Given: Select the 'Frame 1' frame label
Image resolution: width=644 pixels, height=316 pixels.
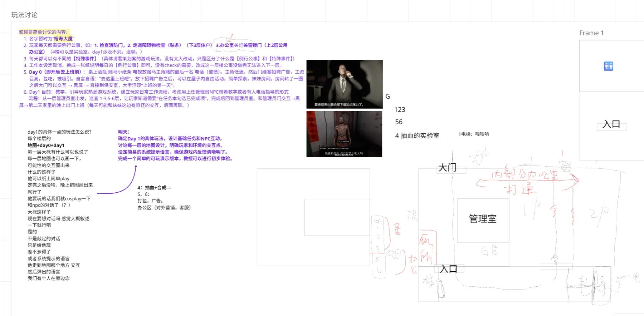Looking at the screenshot, I should (591, 33).
